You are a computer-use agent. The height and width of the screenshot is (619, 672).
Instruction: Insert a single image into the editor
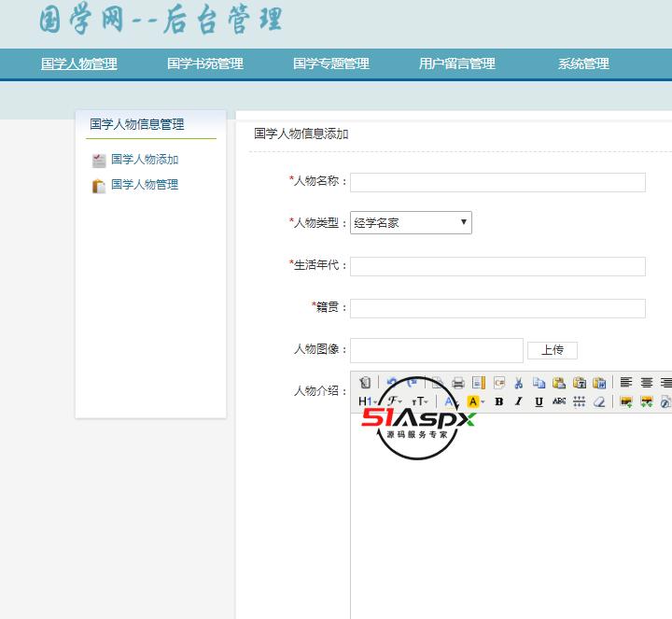pyautogui.click(x=626, y=401)
